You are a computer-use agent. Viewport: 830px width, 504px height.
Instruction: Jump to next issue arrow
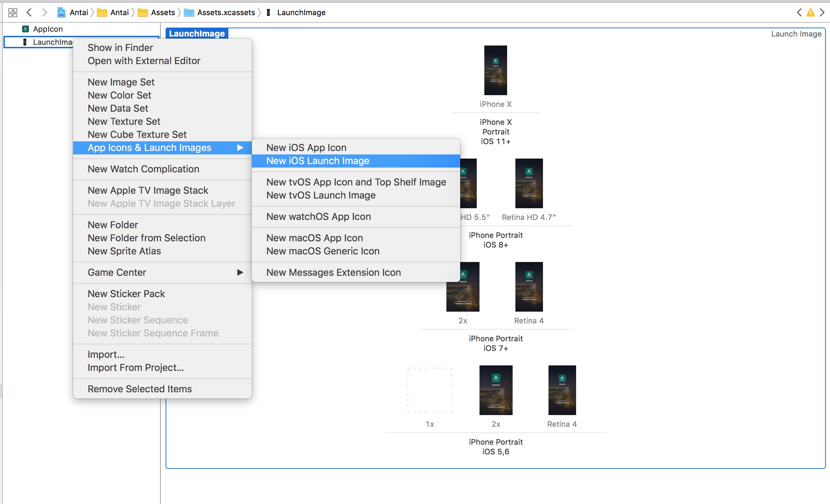(x=822, y=13)
